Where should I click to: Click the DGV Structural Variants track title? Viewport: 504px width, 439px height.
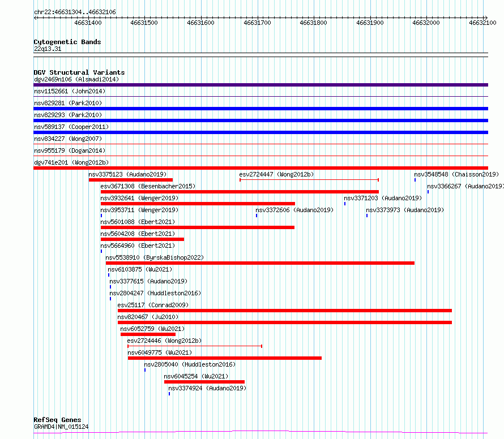[79, 72]
